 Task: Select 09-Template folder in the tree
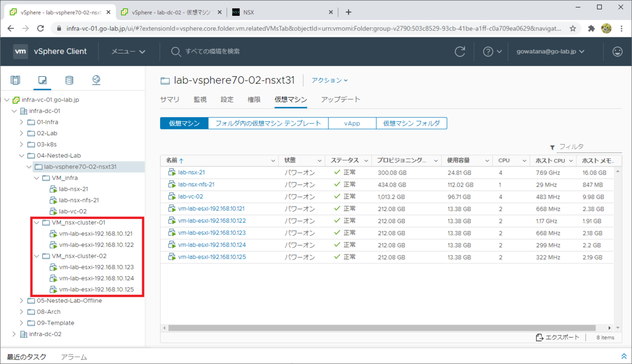point(55,323)
